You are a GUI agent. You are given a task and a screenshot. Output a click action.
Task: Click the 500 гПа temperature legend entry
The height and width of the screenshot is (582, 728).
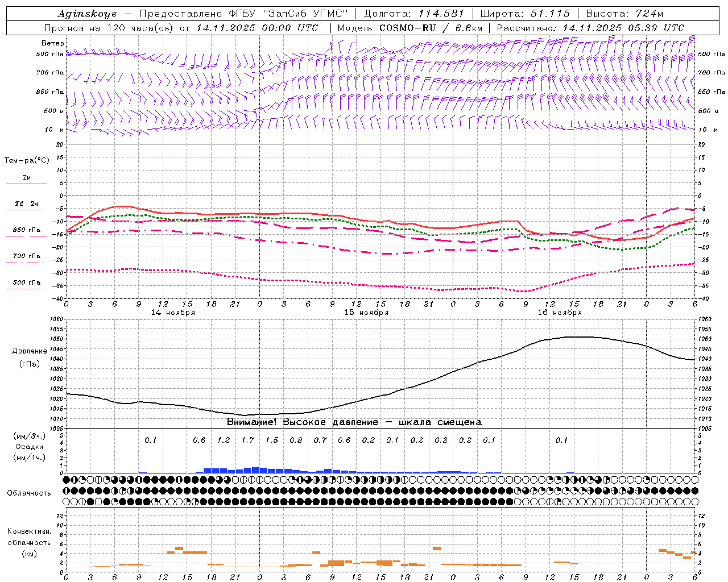click(x=27, y=282)
